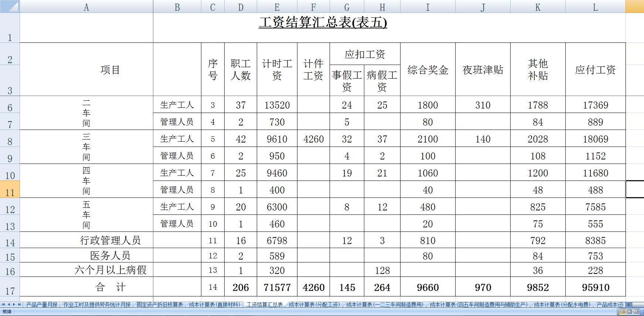Open the 产品产量月报 sheet tab

coord(42,305)
